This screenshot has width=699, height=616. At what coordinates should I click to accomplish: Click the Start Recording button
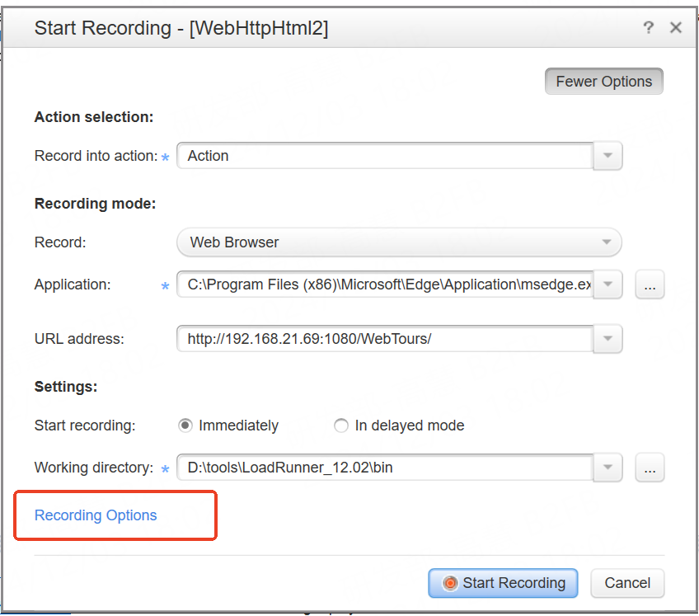pyautogui.click(x=503, y=583)
